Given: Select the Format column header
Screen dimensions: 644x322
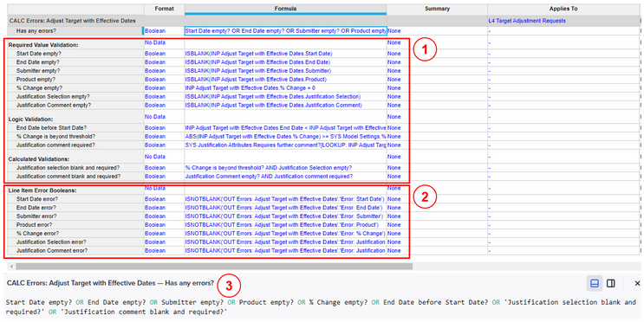Looking at the screenshot, I should pos(164,9).
